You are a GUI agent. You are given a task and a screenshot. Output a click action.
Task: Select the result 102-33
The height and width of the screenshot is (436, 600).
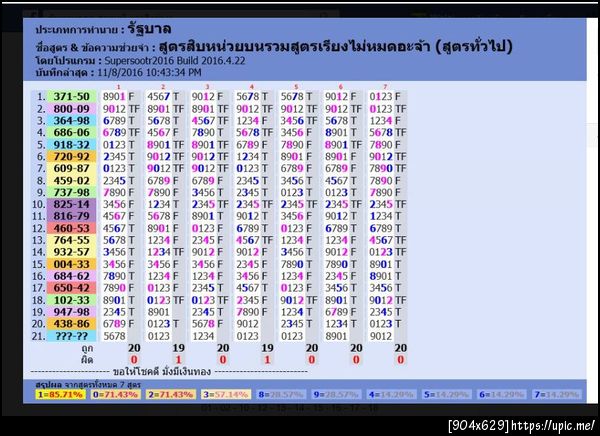[72, 300]
